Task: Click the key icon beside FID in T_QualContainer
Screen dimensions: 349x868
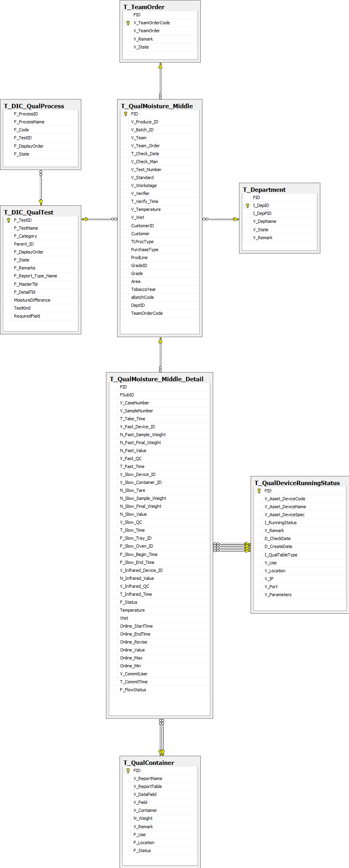Action: click(128, 770)
